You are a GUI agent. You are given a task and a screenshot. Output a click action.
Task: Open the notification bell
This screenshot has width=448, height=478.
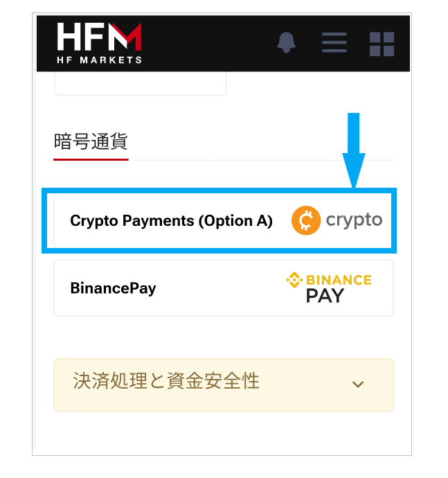(286, 43)
